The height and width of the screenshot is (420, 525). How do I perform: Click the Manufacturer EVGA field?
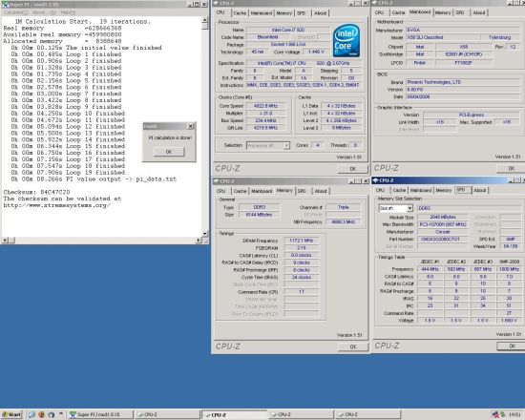click(463, 31)
